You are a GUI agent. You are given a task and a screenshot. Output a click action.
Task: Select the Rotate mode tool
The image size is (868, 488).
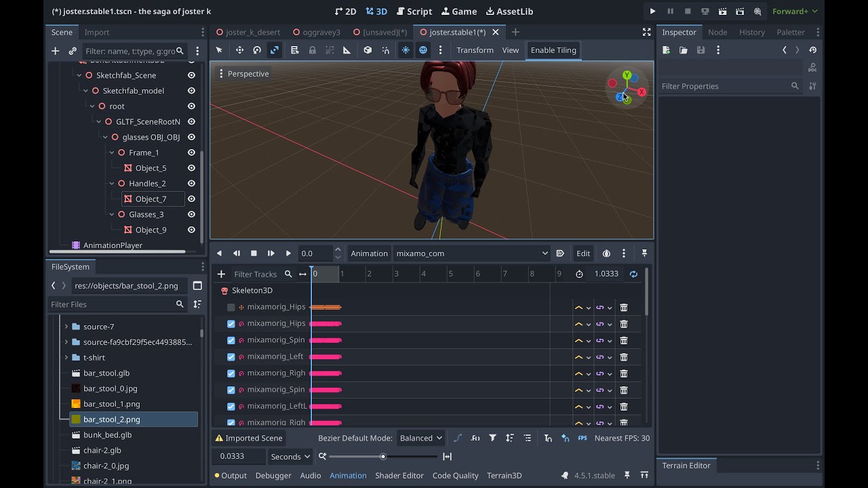[257, 50]
